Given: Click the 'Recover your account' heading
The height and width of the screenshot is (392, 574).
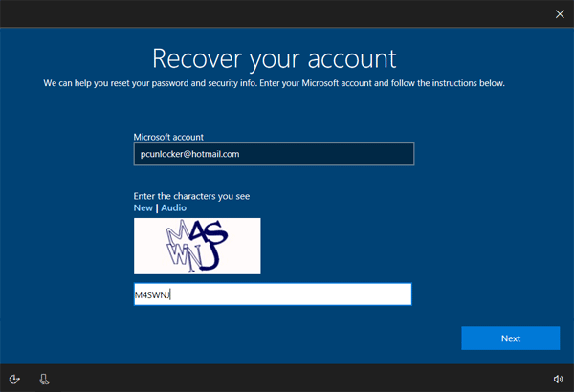Looking at the screenshot, I should (x=275, y=59).
